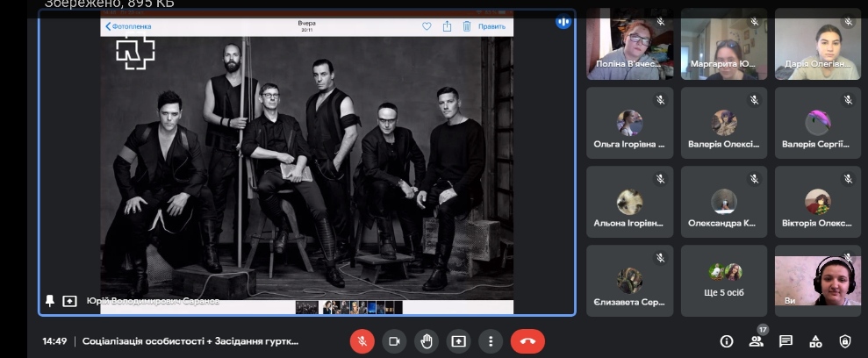Click the present screen button
This screenshot has width=868, height=358.
(x=458, y=341)
